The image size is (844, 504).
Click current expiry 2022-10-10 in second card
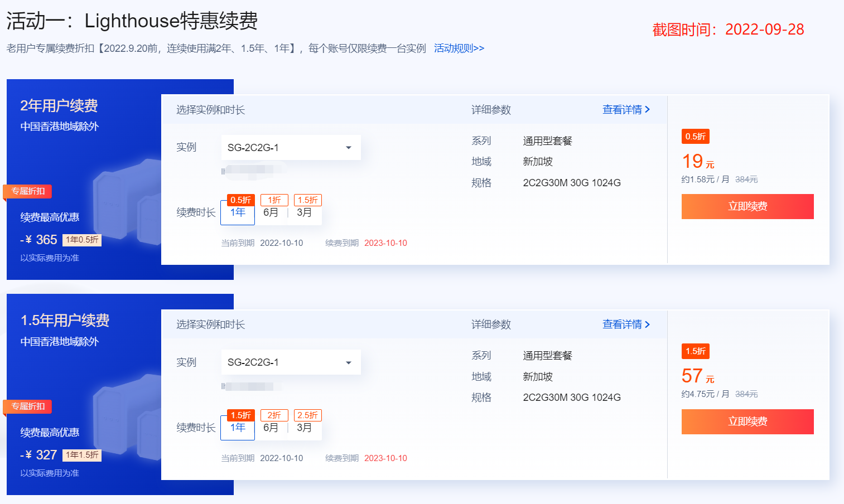click(282, 458)
